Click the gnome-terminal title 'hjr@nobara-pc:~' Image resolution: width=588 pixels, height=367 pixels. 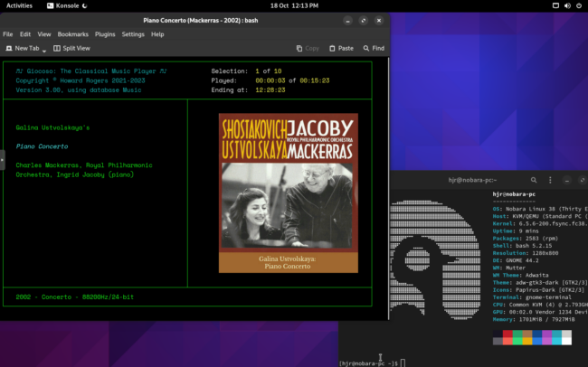coord(472,180)
